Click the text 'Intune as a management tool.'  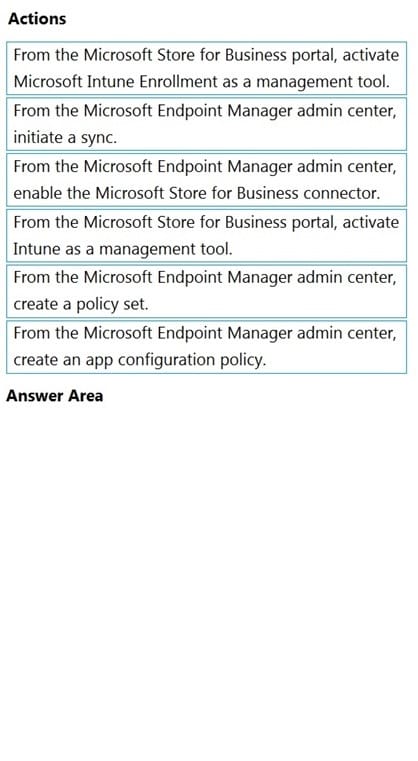123,249
